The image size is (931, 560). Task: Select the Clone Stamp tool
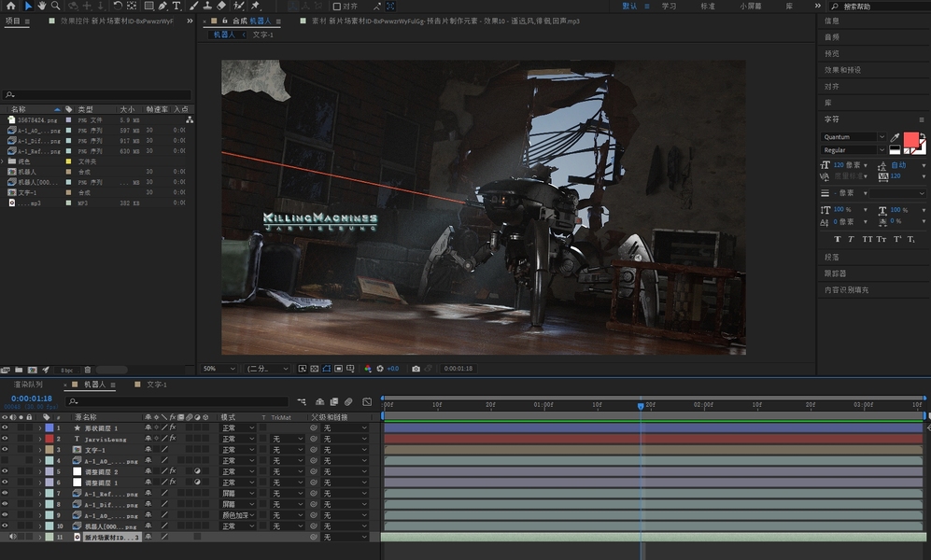(x=207, y=6)
